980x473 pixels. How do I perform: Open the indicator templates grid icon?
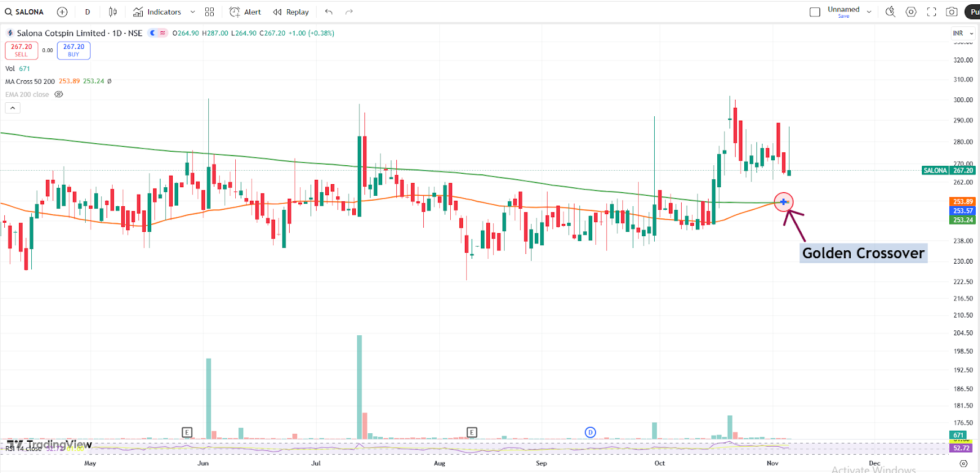pos(209,12)
